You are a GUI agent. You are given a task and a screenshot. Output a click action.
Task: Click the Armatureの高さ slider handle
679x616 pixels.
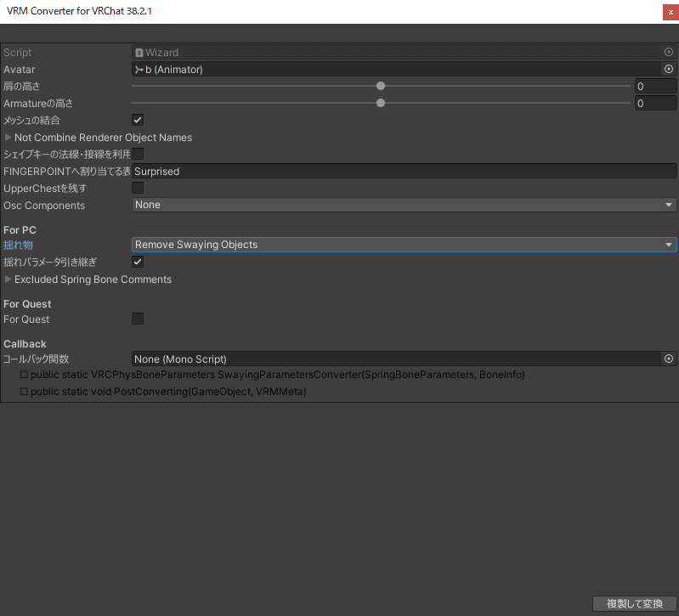[x=381, y=103]
